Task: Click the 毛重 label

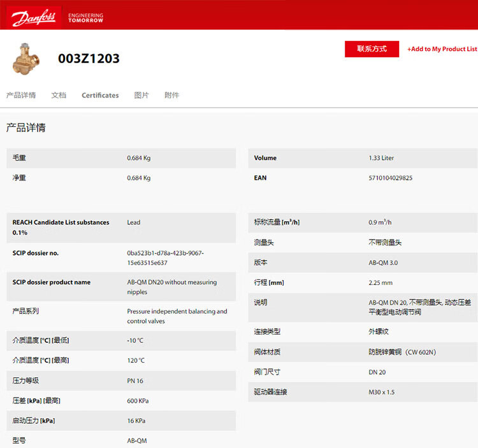Action: pyautogui.click(x=19, y=157)
